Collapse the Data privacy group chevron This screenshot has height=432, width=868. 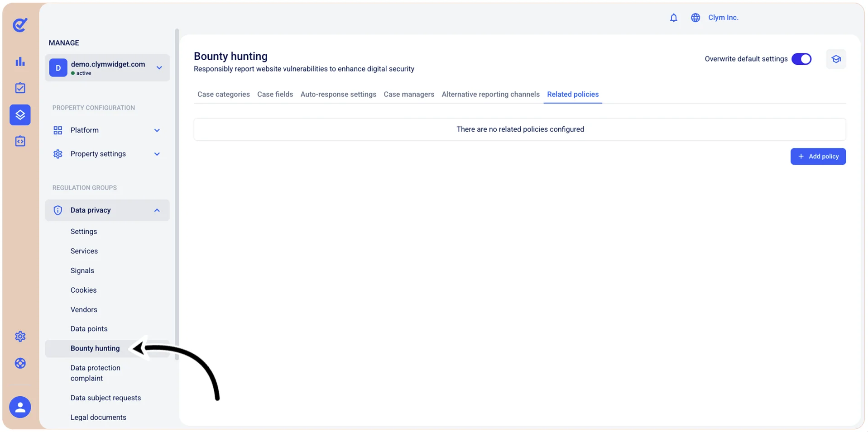(157, 210)
